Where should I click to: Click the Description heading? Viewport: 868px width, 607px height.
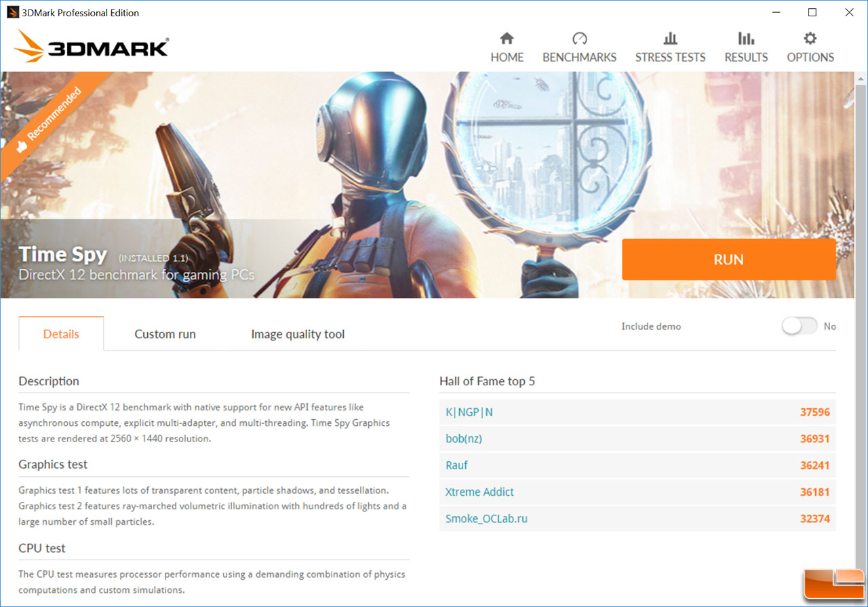(49, 381)
